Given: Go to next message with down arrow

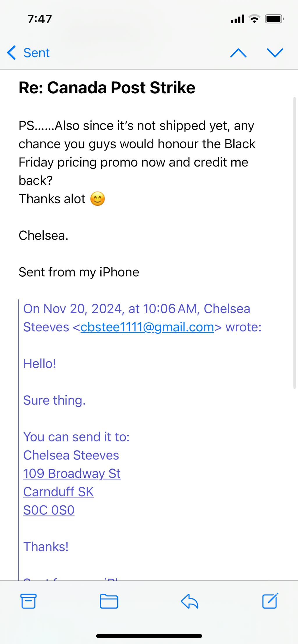Looking at the screenshot, I should coord(275,53).
